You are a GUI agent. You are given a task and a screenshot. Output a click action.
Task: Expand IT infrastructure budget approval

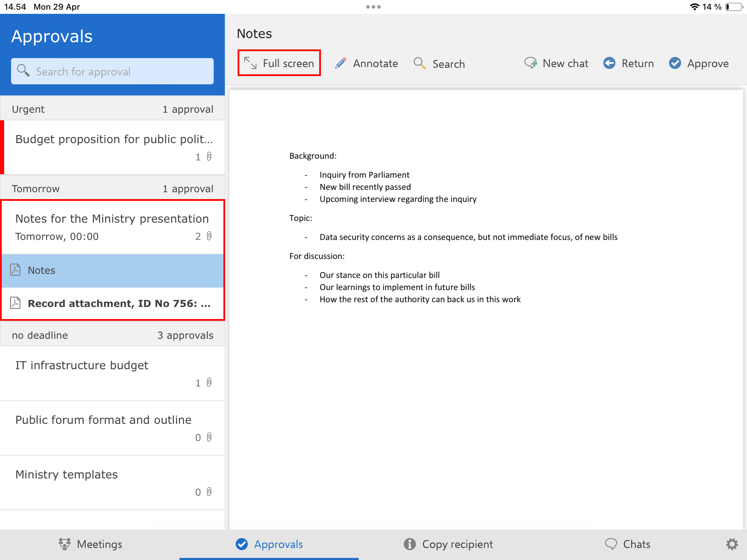(82, 365)
